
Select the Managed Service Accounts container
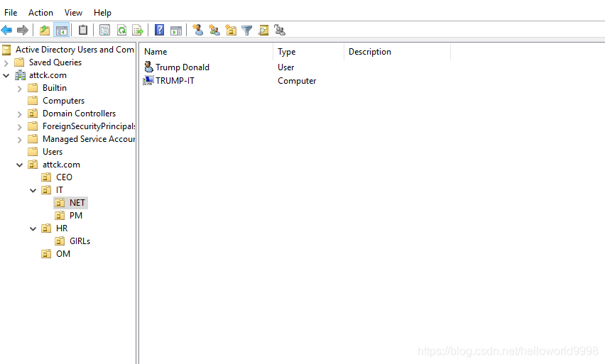click(88, 139)
